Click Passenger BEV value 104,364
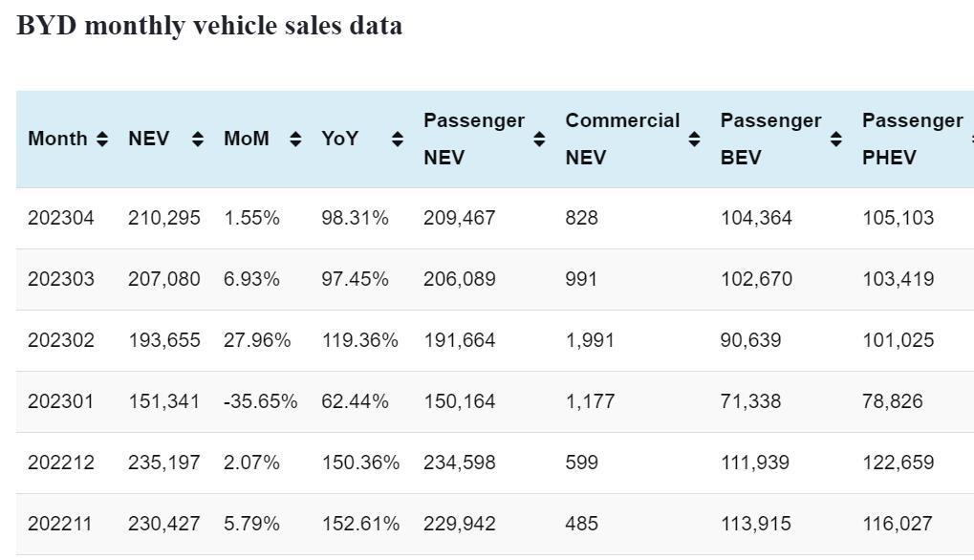 point(755,218)
